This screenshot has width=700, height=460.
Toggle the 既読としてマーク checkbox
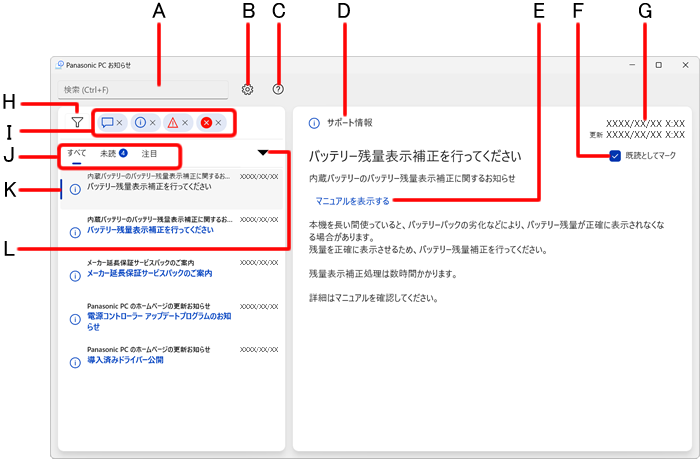click(615, 155)
